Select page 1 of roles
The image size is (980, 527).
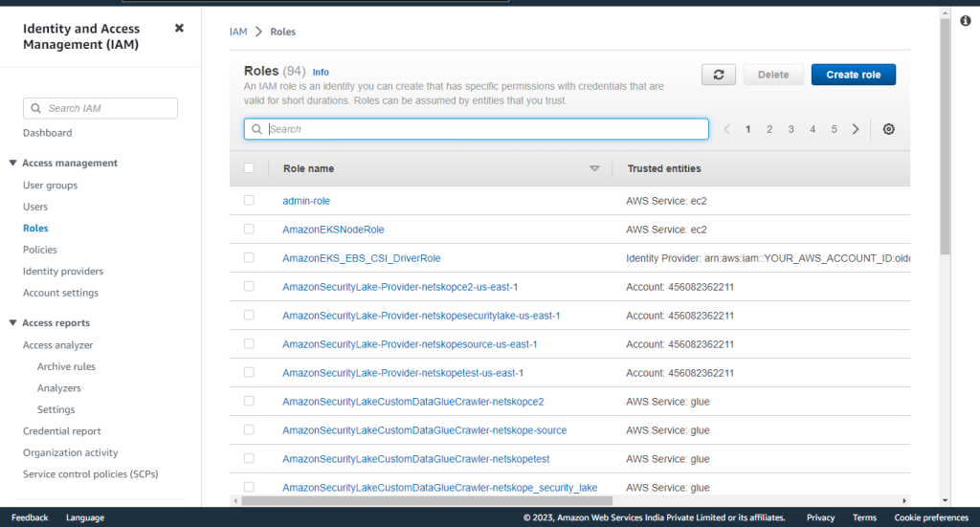click(x=748, y=129)
